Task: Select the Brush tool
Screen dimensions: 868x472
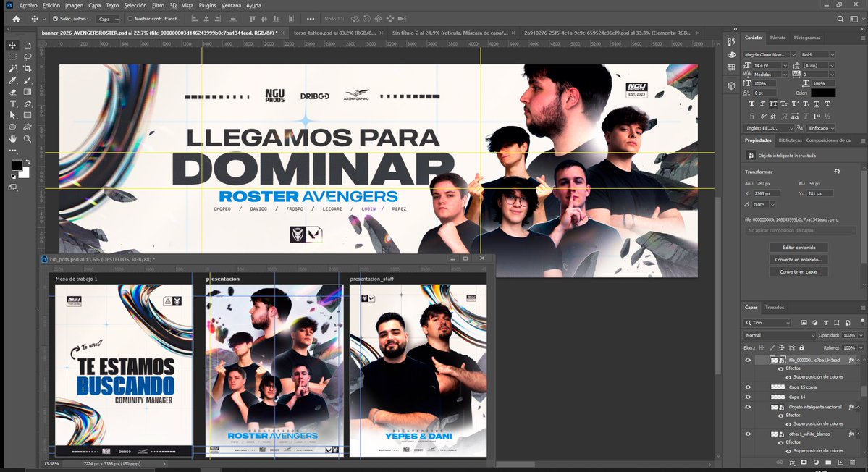Action: [x=27, y=80]
